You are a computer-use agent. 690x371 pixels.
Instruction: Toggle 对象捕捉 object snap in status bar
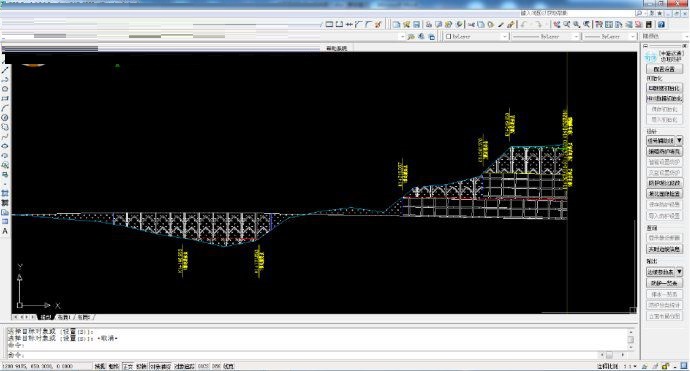tap(160, 366)
